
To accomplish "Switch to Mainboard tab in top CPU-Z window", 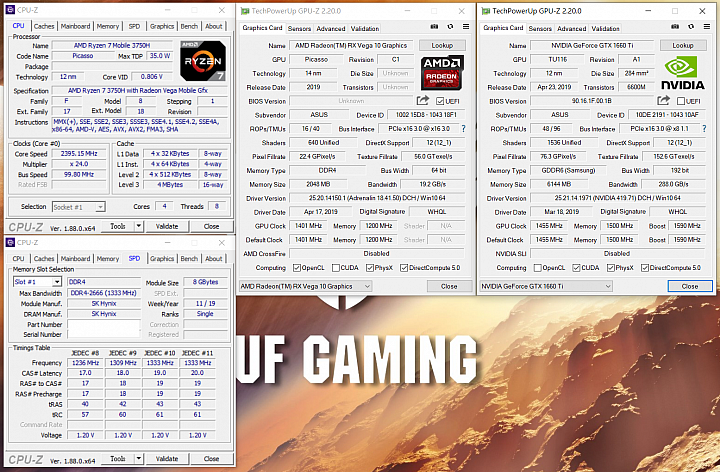I will point(75,26).
